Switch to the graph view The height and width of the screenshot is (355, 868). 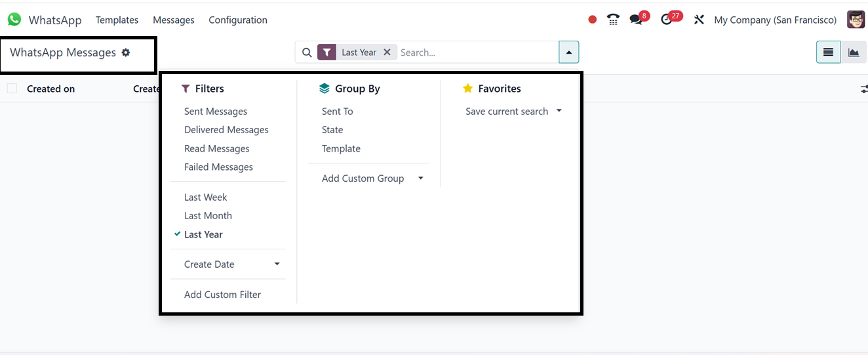coord(854,52)
